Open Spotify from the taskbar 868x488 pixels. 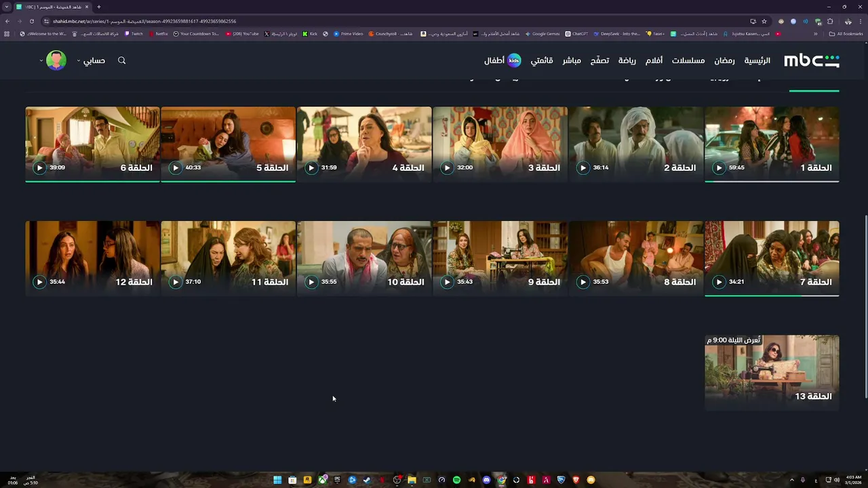pyautogui.click(x=456, y=480)
